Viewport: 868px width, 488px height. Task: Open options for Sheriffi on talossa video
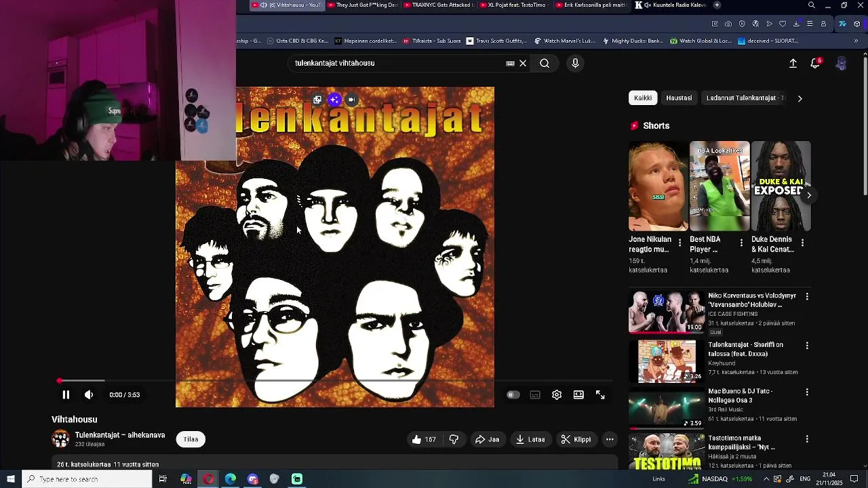(807, 346)
